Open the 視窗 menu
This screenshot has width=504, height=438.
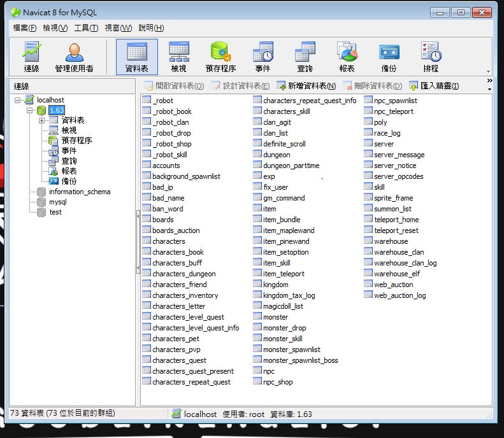click(119, 28)
